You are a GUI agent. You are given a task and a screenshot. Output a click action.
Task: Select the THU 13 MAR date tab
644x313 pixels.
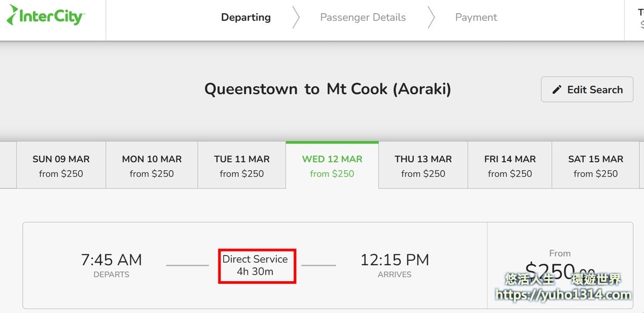(423, 165)
